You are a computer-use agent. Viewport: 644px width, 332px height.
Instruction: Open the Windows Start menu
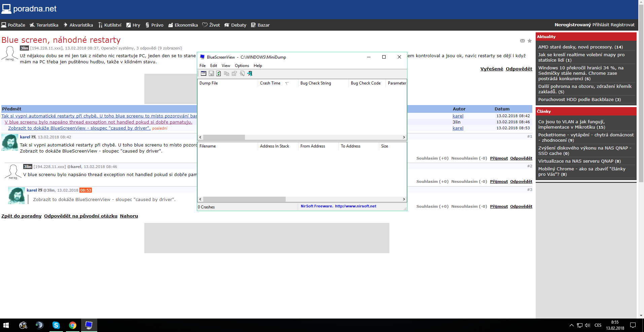tap(6, 325)
